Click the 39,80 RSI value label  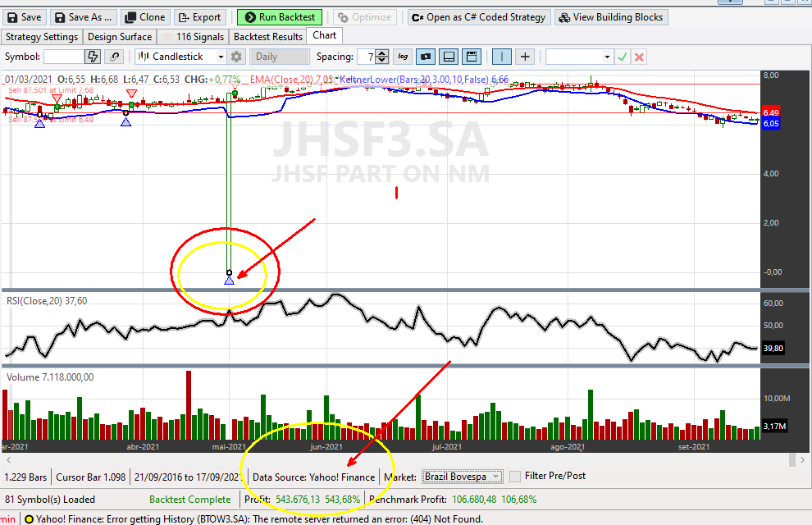click(x=773, y=348)
